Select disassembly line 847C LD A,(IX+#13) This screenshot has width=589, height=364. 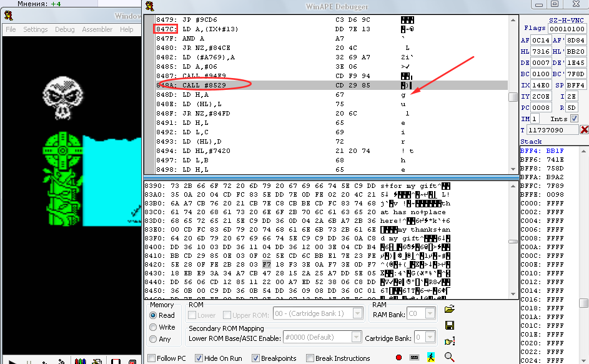coord(331,29)
